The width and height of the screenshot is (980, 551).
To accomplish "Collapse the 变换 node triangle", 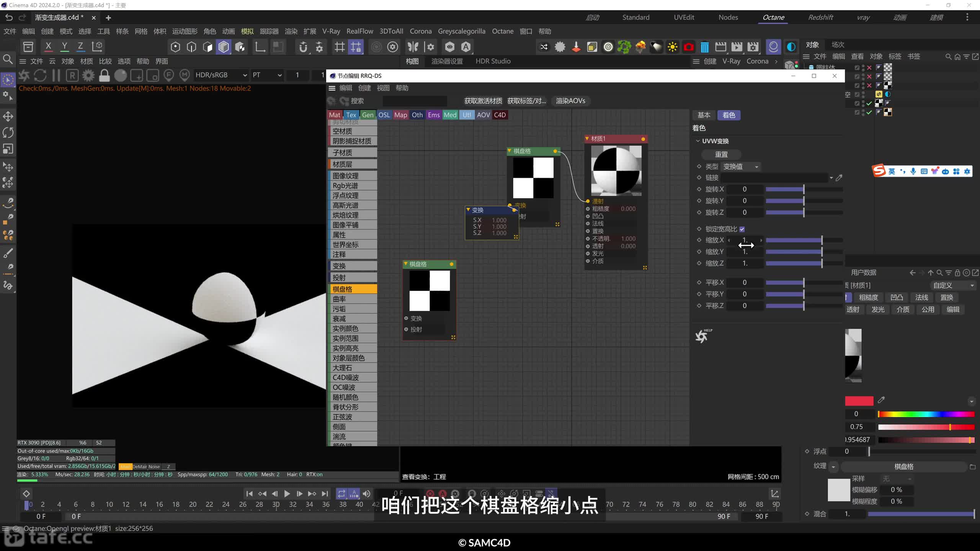I will click(468, 210).
